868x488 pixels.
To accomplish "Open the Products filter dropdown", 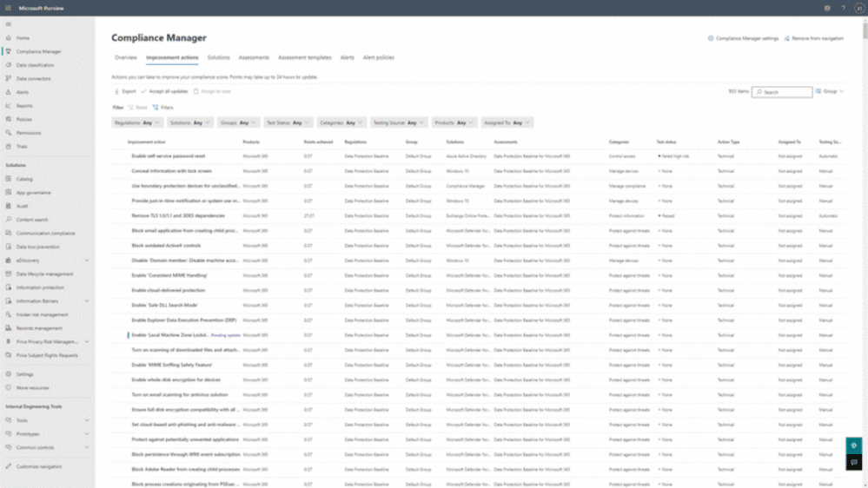I will tap(454, 122).
